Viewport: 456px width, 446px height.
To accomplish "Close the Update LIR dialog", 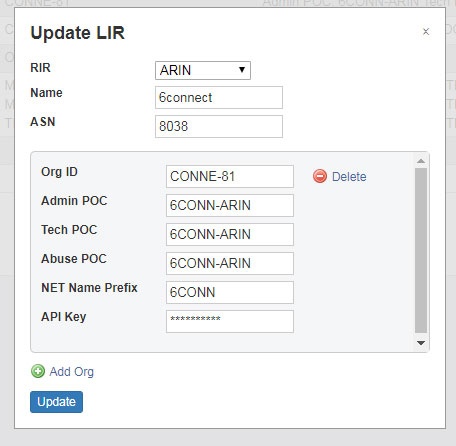I will tap(426, 32).
